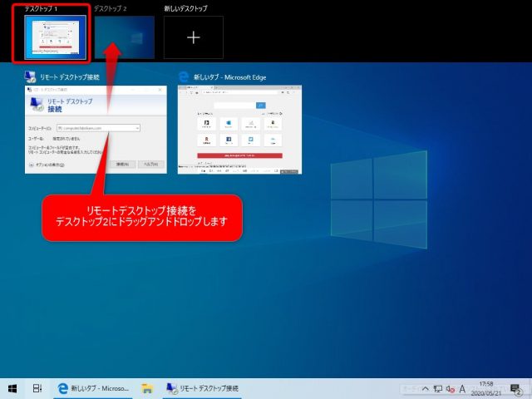Click the muted volume tray icon
Image resolution: width=532 pixels, height=399 pixels.
click(x=450, y=389)
